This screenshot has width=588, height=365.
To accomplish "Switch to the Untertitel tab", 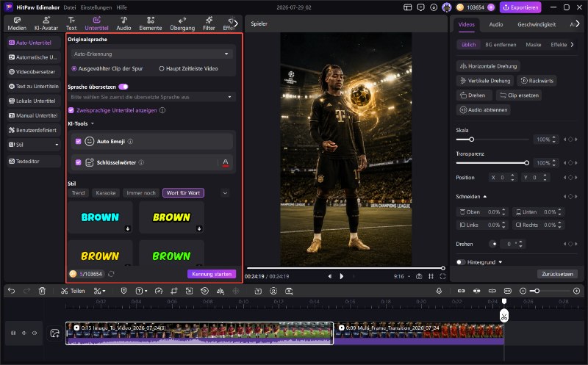I will [x=96, y=24].
